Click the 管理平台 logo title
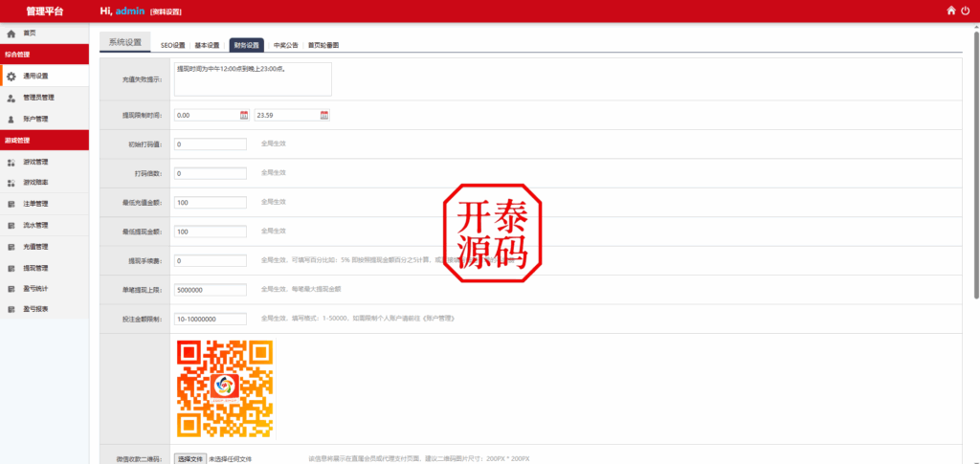The height and width of the screenshot is (464, 980). 44,11
